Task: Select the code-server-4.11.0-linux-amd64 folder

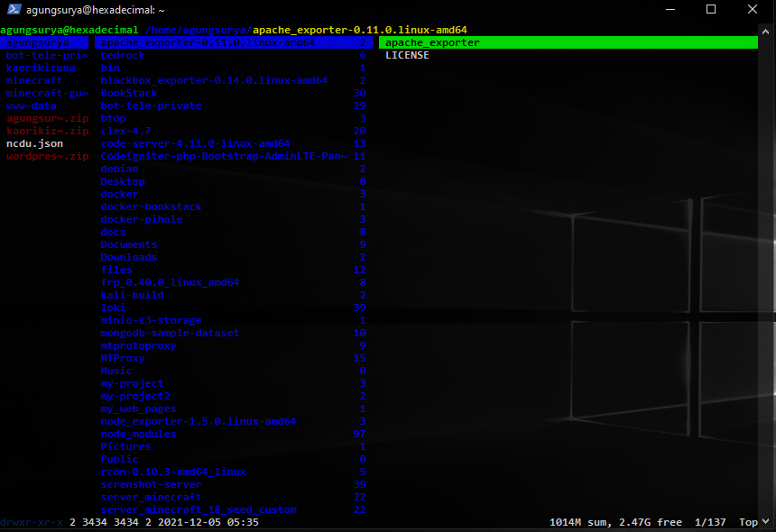Action: [195, 143]
